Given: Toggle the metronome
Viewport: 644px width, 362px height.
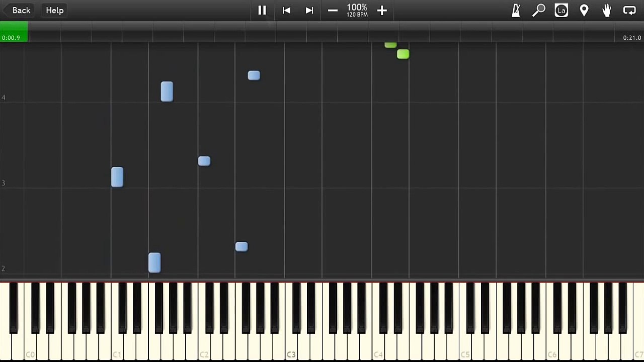Looking at the screenshot, I should tap(516, 10).
